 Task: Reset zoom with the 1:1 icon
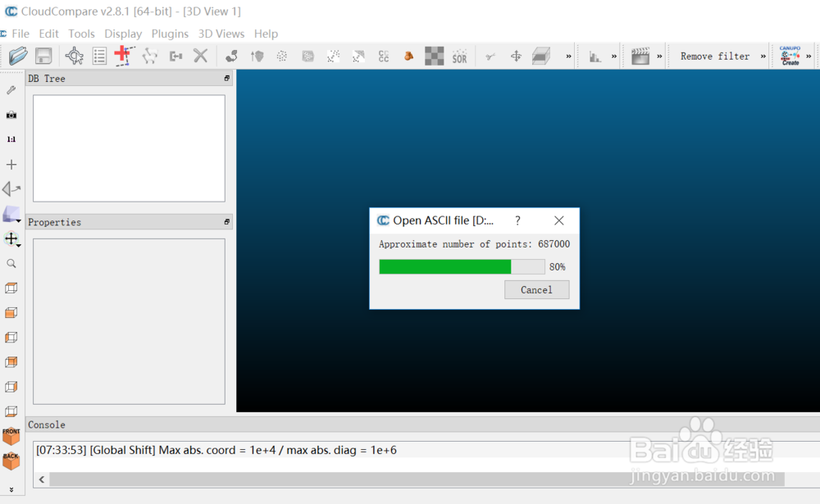[11, 139]
